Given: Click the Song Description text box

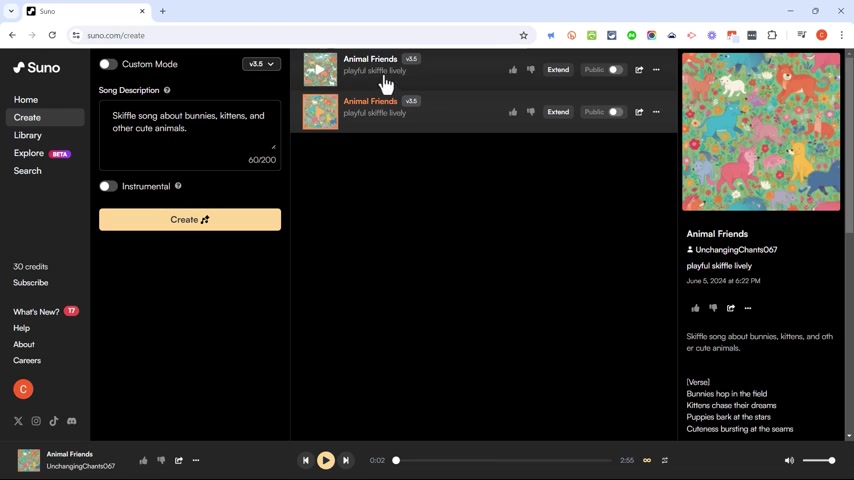Looking at the screenshot, I should click(190, 135).
